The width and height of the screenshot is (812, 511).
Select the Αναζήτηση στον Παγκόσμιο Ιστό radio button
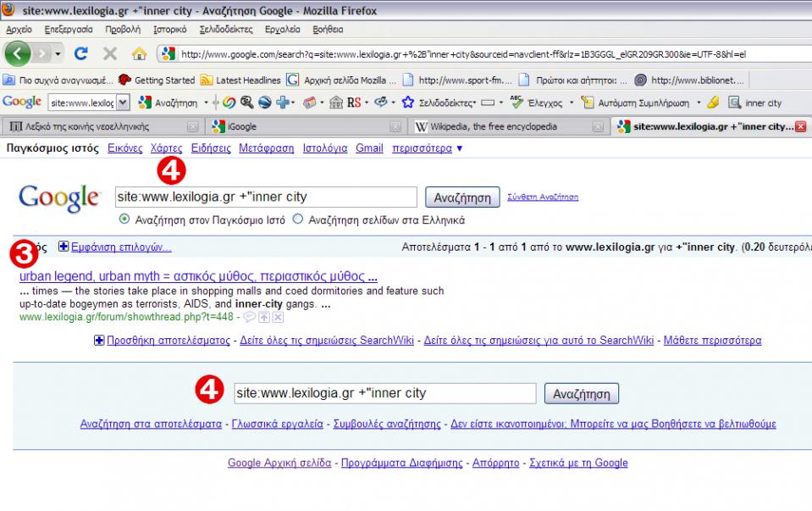124,219
